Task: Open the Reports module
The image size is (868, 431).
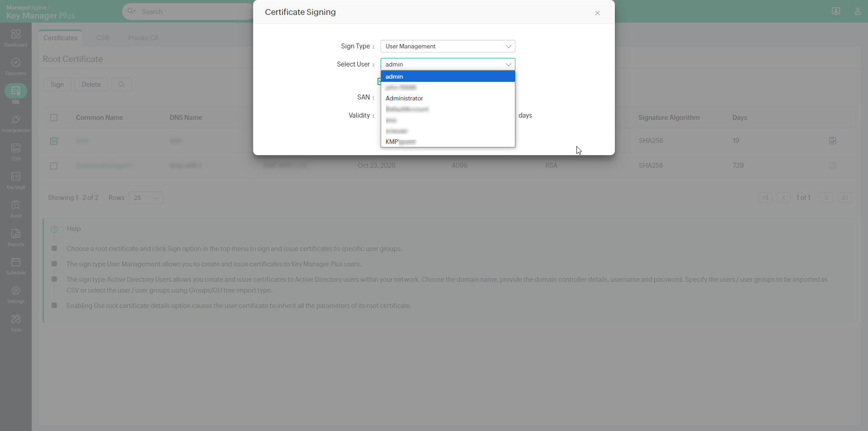Action: [16, 237]
